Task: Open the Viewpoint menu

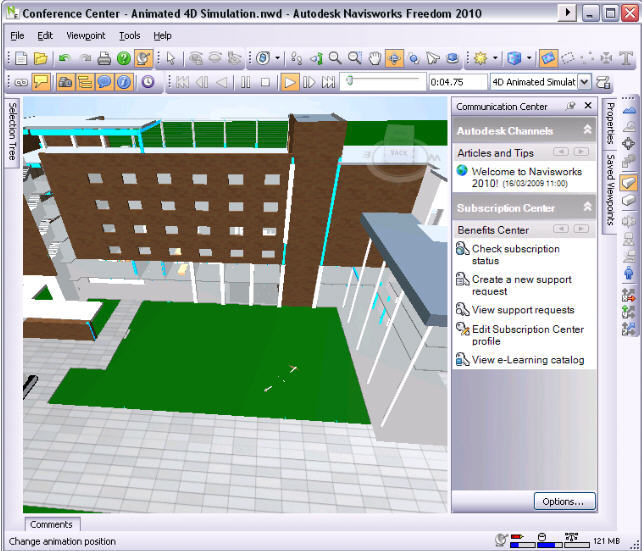Action: (86, 36)
